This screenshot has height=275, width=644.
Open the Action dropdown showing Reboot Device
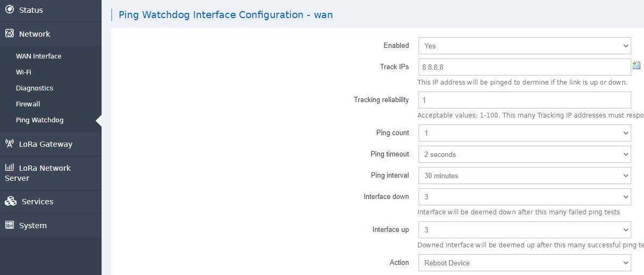click(524, 263)
